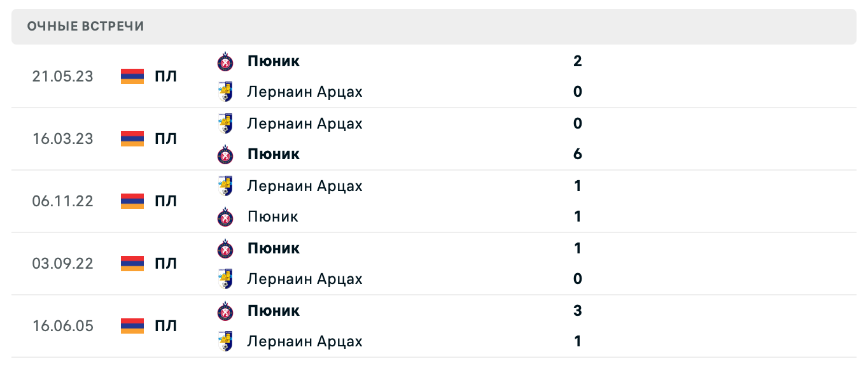Open the Лернаин Арцах team page from the 16.03.23 row

[305, 123]
